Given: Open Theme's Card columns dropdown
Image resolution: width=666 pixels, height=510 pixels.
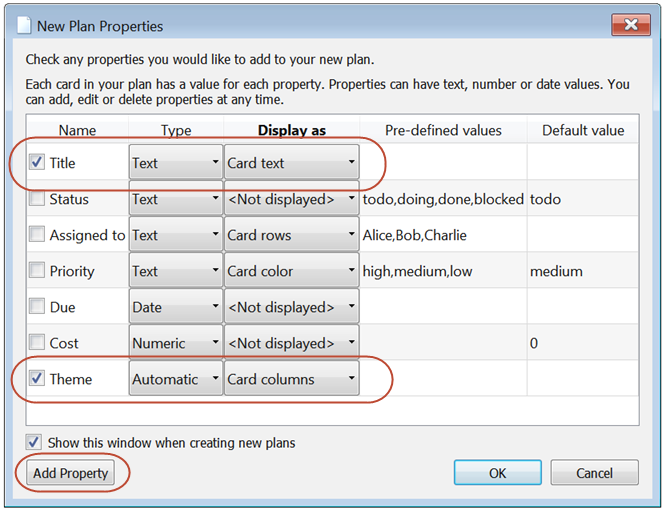Looking at the screenshot, I should [291, 379].
